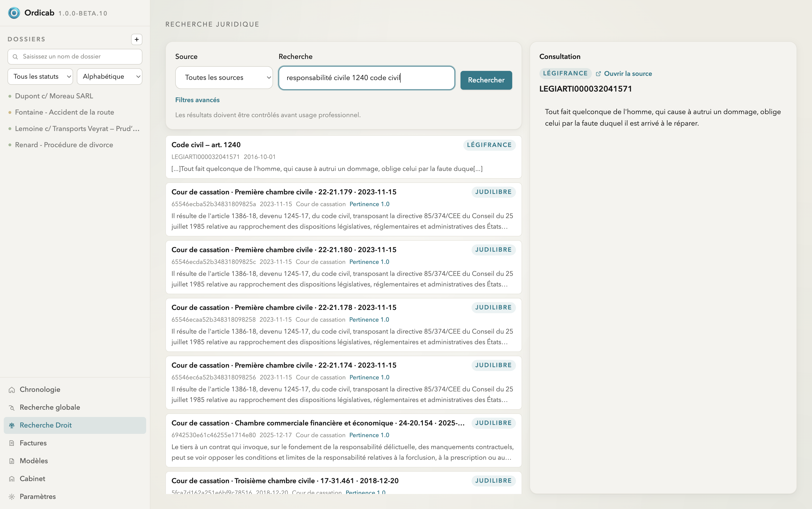
Task: Click identifier LEGIARTI000032041571 in Consultation heading
Action: pos(585,89)
